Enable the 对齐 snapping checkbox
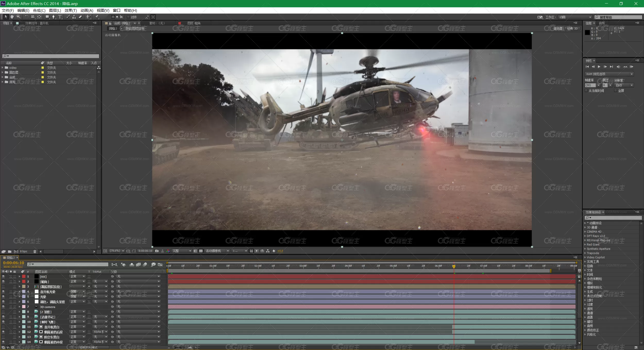Screen dimensions: 644x350 coord(128,17)
